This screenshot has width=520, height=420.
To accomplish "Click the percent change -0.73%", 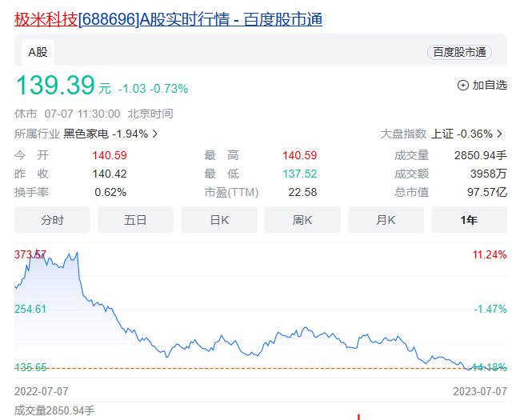I will tap(169, 89).
